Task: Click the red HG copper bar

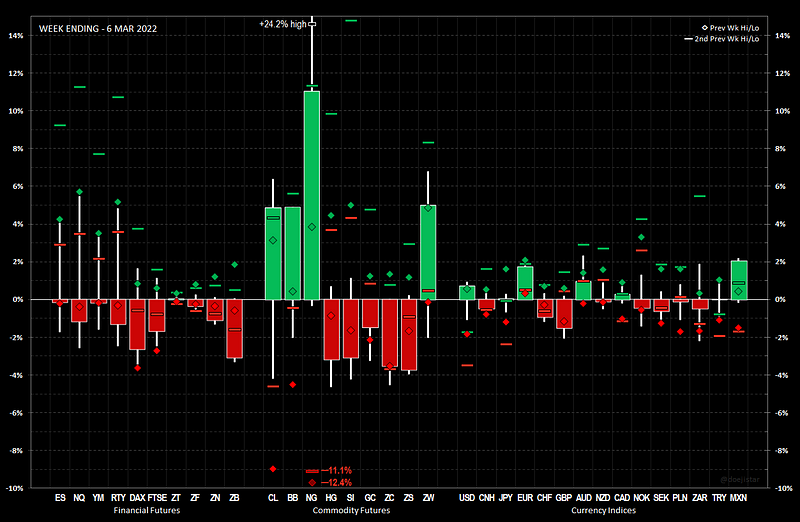Action: point(331,329)
